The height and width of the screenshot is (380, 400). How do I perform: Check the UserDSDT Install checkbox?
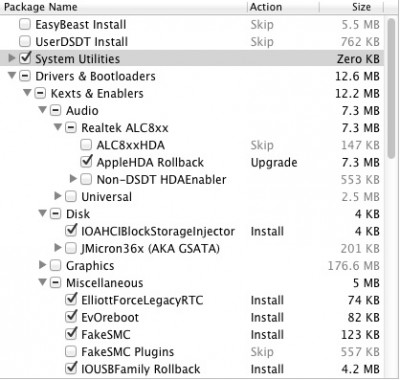[x=25, y=42]
